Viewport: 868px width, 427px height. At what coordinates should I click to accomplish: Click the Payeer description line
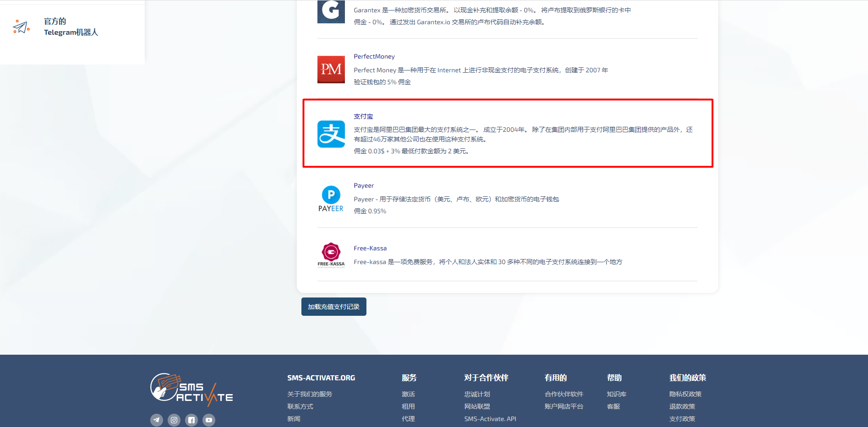pyautogui.click(x=456, y=199)
